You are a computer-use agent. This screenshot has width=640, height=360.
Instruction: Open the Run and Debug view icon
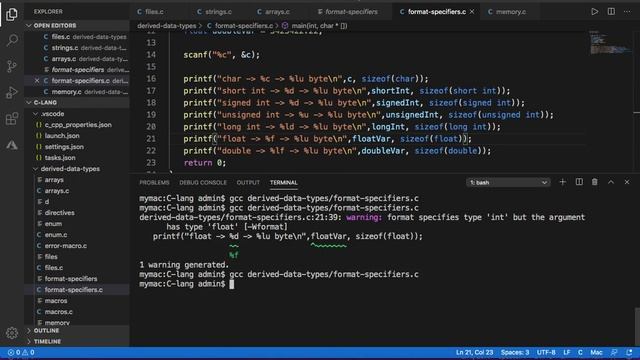tap(12, 92)
